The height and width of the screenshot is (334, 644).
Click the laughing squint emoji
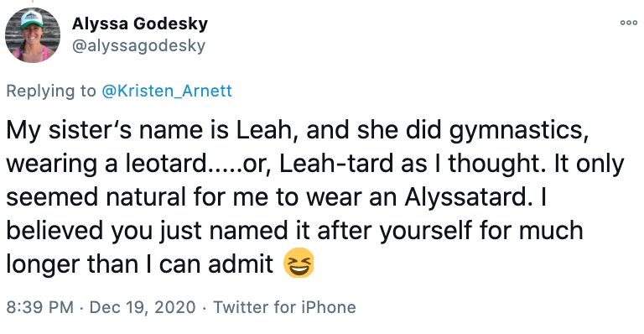pos(299,263)
